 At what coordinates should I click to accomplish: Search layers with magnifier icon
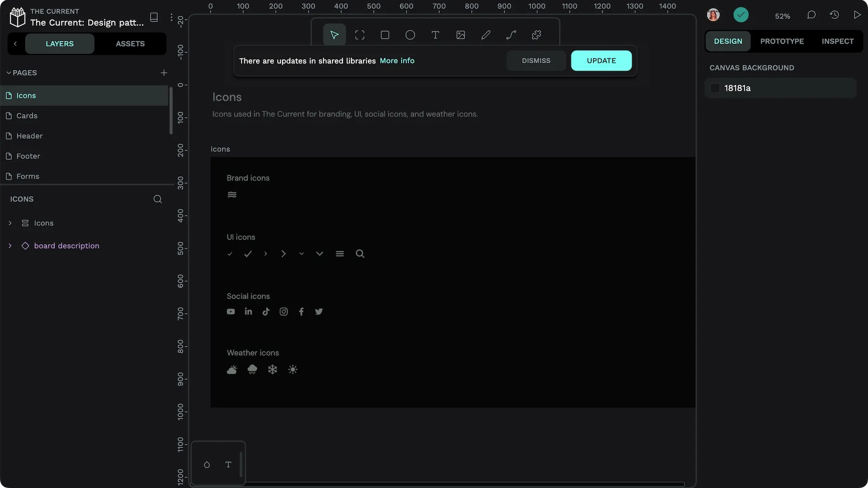pyautogui.click(x=158, y=199)
